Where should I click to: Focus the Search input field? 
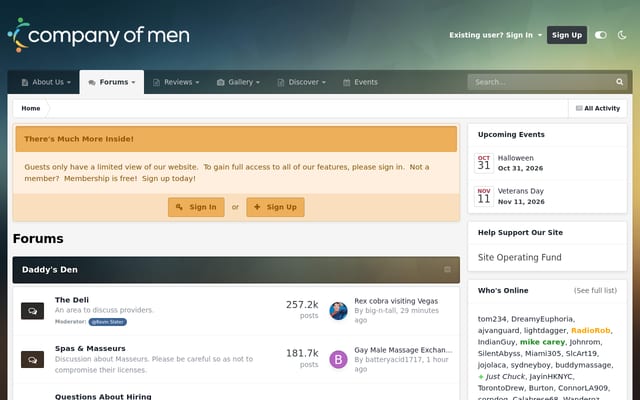click(541, 82)
